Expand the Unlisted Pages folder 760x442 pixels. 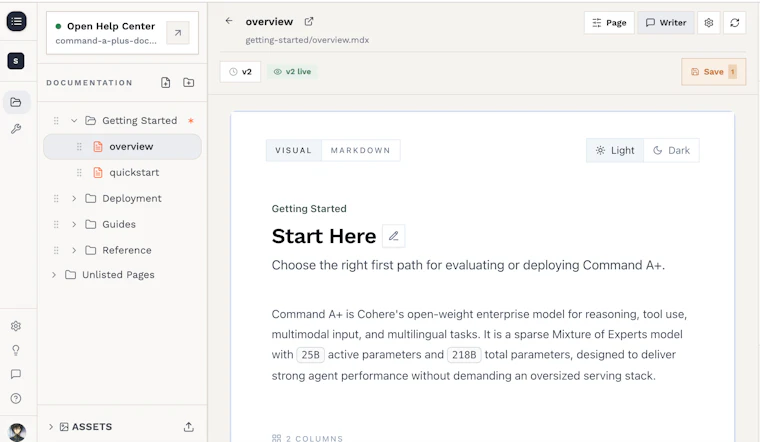click(54, 275)
